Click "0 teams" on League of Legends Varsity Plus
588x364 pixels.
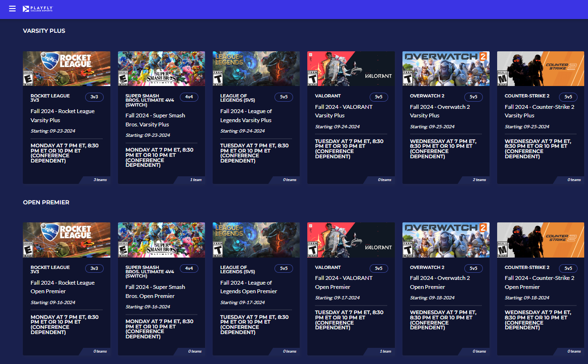tap(290, 180)
